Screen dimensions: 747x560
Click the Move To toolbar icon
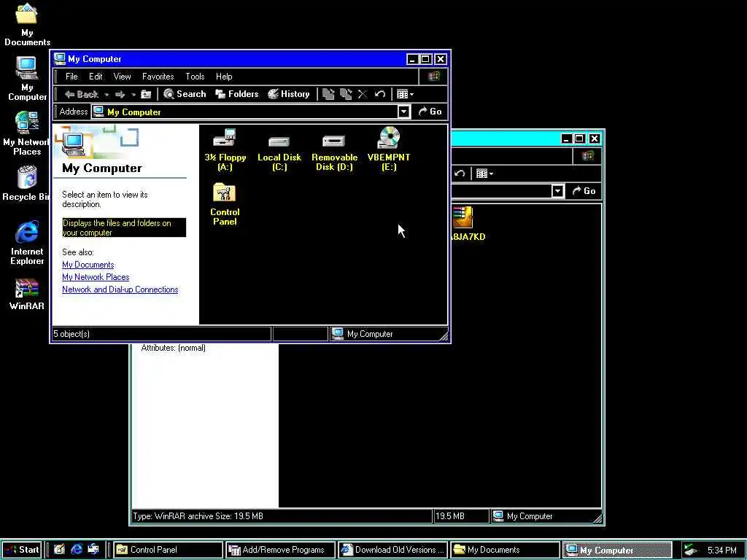point(328,94)
